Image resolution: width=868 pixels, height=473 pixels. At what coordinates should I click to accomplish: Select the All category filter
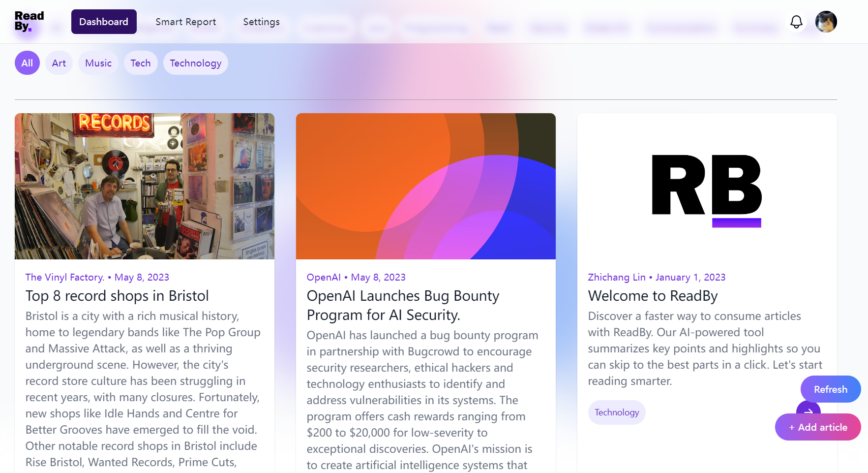(27, 63)
